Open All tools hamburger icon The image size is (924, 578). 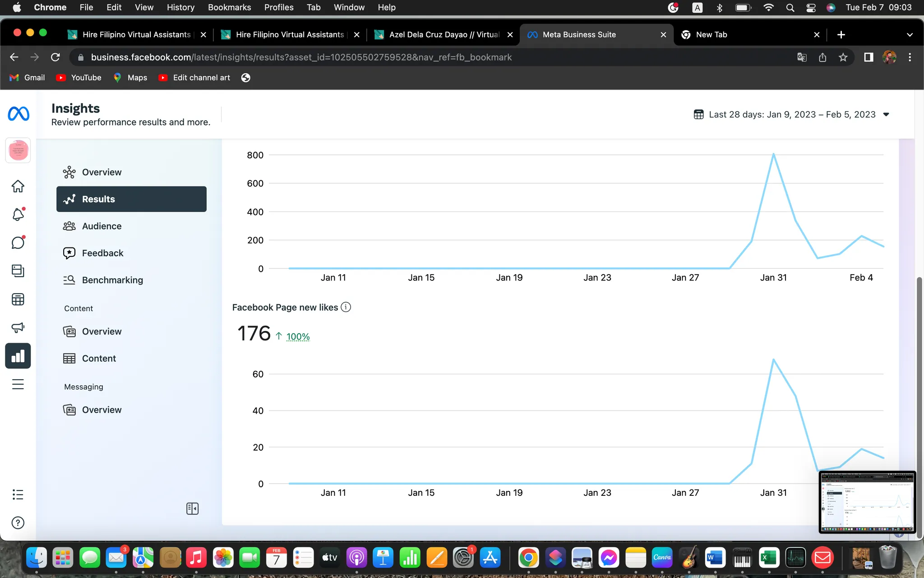[x=18, y=384]
